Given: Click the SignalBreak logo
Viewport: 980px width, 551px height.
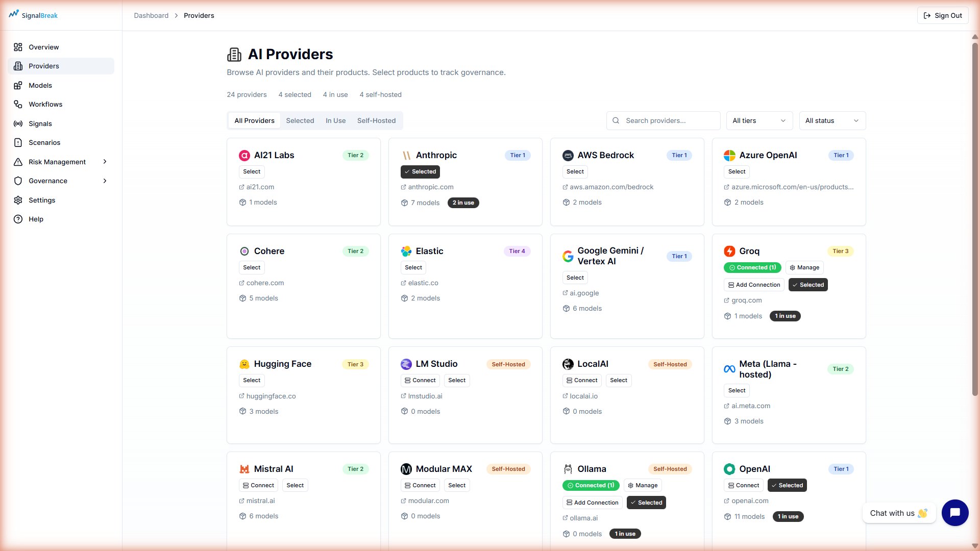Looking at the screenshot, I should click(x=33, y=15).
